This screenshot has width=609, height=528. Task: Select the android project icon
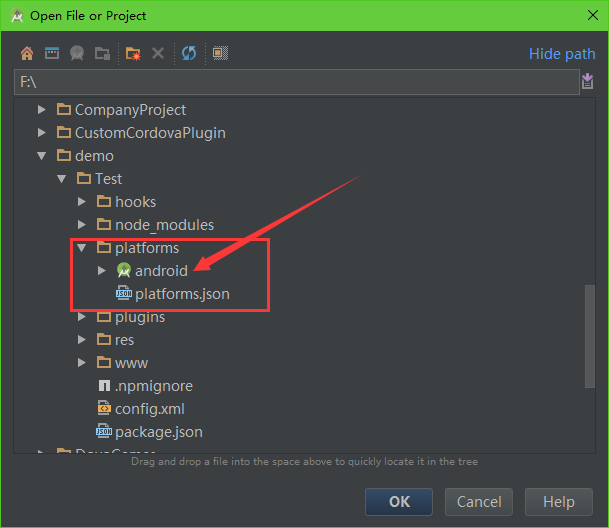pos(124,270)
